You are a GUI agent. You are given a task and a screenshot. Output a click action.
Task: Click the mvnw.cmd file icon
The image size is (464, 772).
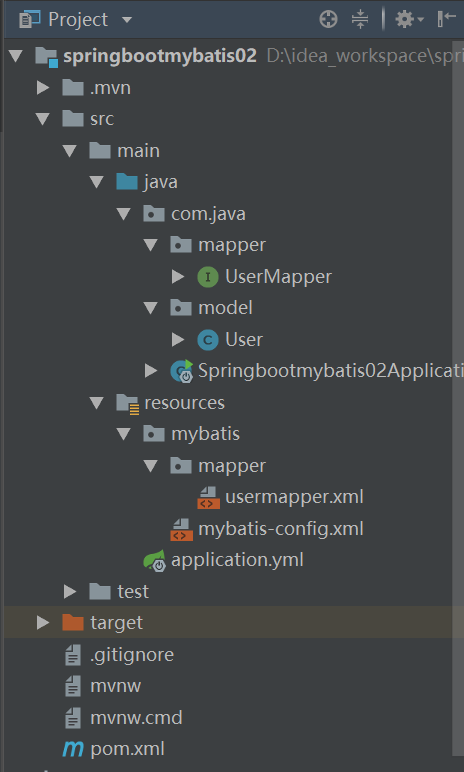point(73,718)
